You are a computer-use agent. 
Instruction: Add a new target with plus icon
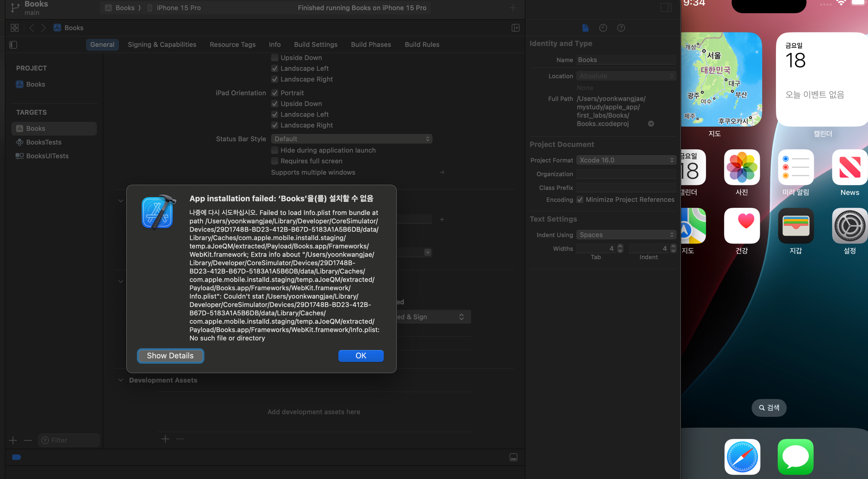coord(13,440)
